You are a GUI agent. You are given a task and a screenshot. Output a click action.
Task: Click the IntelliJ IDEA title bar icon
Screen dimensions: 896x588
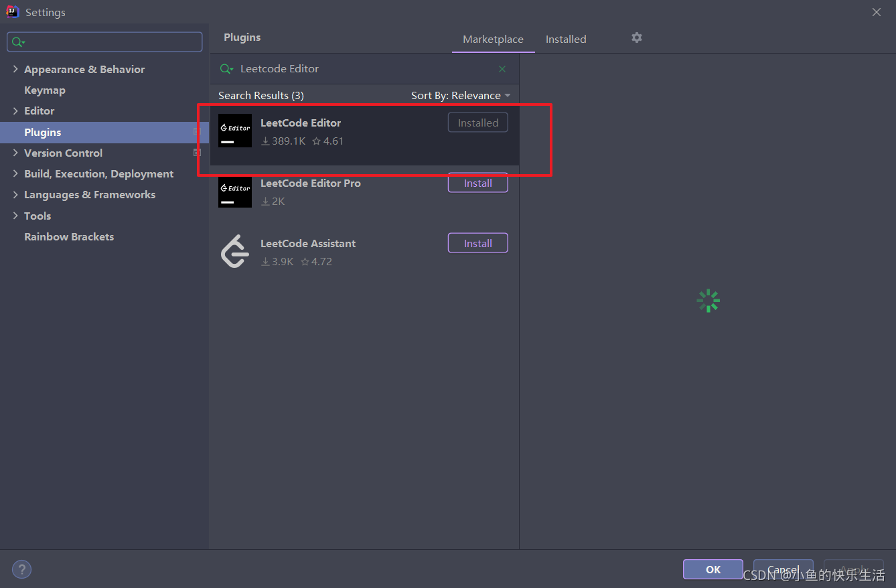pyautogui.click(x=13, y=12)
